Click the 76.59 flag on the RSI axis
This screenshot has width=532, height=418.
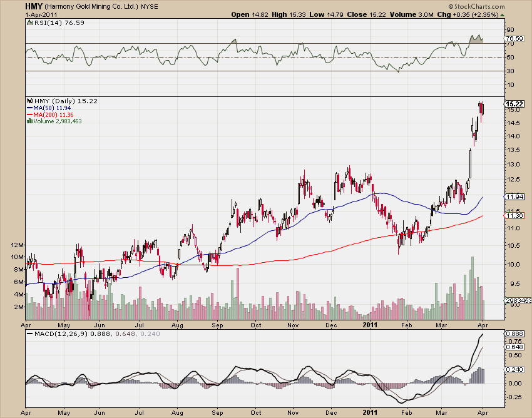(514, 39)
